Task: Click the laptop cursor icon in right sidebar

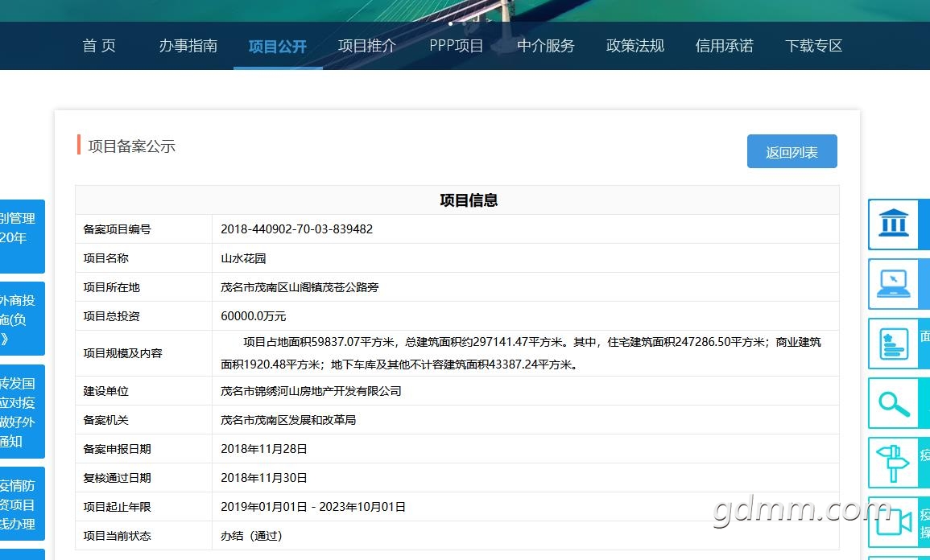Action: point(894,283)
